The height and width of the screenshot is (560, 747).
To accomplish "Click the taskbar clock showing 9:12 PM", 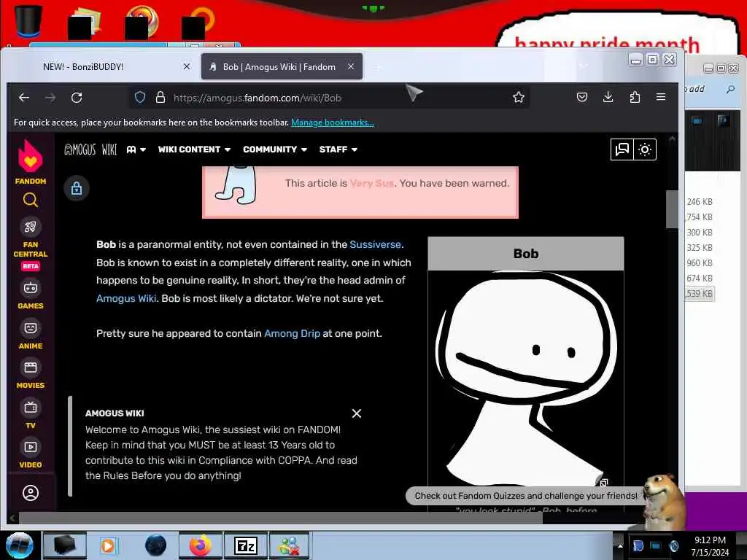I will [x=710, y=546].
